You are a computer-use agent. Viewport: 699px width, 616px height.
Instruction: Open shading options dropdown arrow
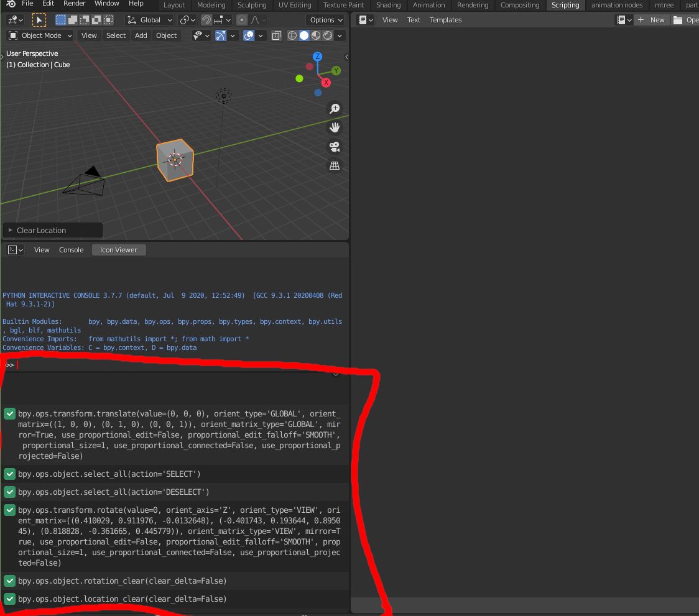click(x=340, y=35)
